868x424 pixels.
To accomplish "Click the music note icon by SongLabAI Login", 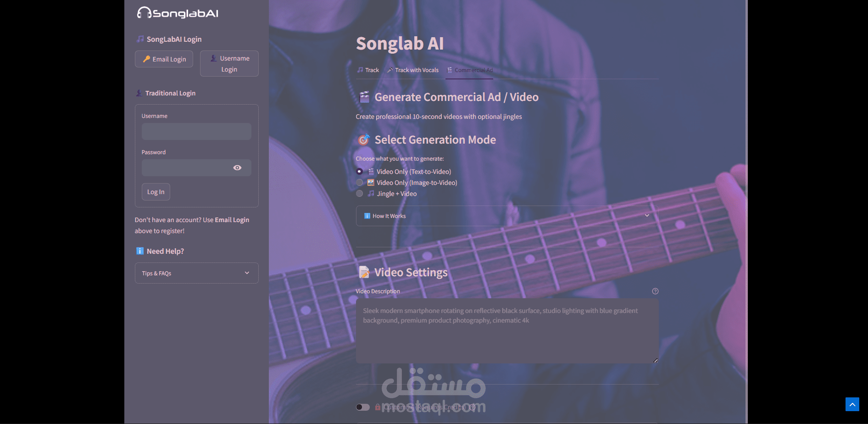I will 140,39.
